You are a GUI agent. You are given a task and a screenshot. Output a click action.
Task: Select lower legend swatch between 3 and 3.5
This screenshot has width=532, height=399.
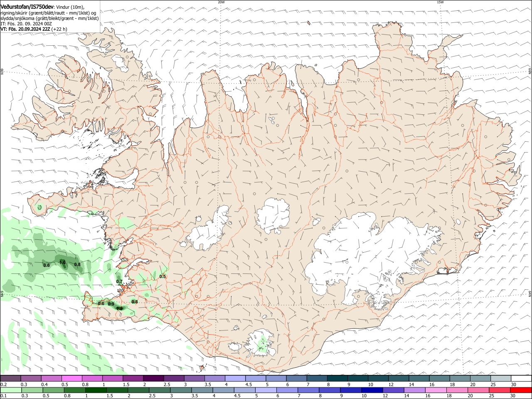click(x=181, y=390)
